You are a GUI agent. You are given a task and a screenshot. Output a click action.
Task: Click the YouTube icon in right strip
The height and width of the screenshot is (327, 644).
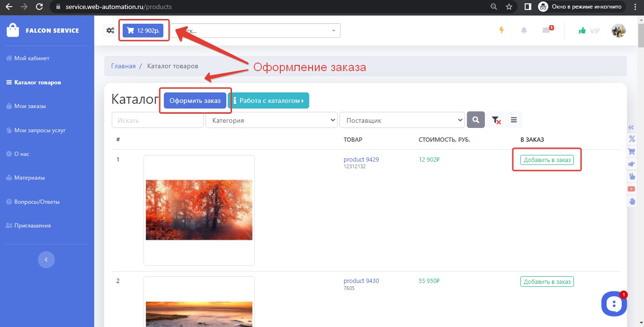pyautogui.click(x=632, y=189)
